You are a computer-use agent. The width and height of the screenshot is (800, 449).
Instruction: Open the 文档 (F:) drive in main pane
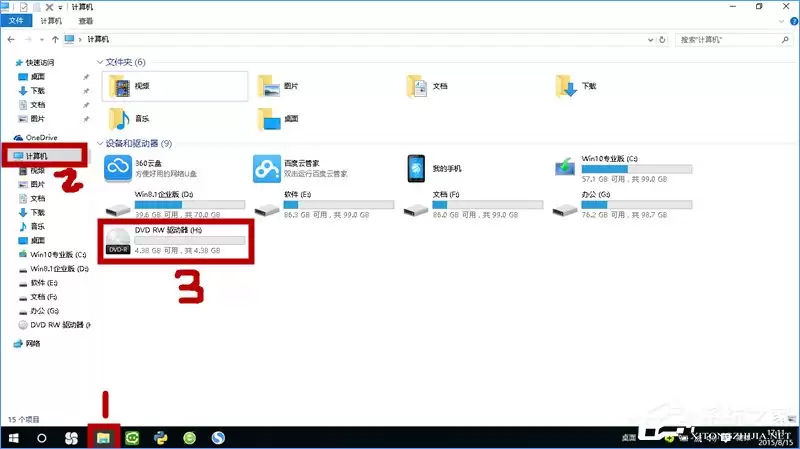point(473,204)
